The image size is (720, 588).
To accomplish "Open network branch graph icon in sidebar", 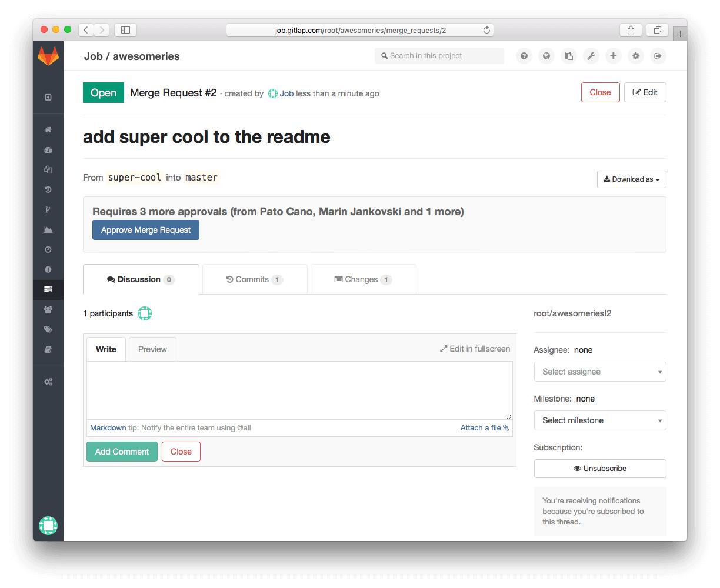I will 48,210.
